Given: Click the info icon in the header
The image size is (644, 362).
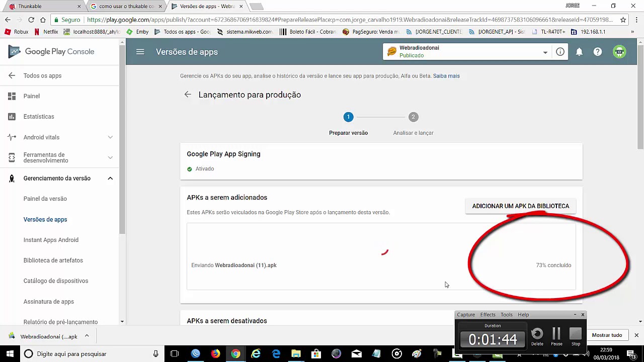Looking at the screenshot, I should coord(560,52).
